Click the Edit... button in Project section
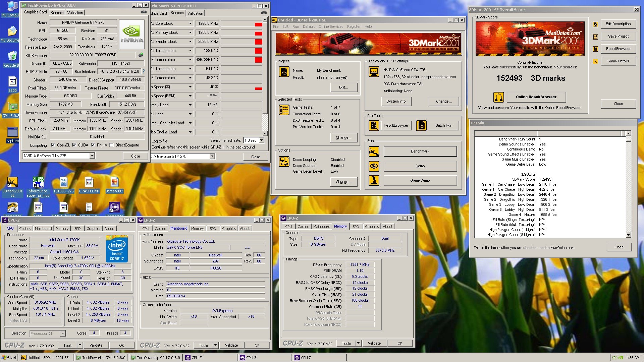644x362 pixels. 343,87
